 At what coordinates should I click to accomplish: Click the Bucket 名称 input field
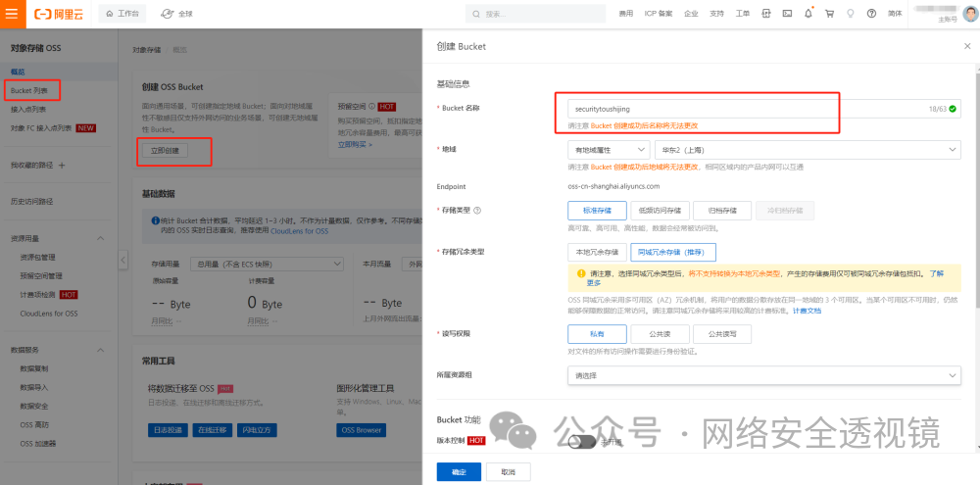click(x=764, y=109)
